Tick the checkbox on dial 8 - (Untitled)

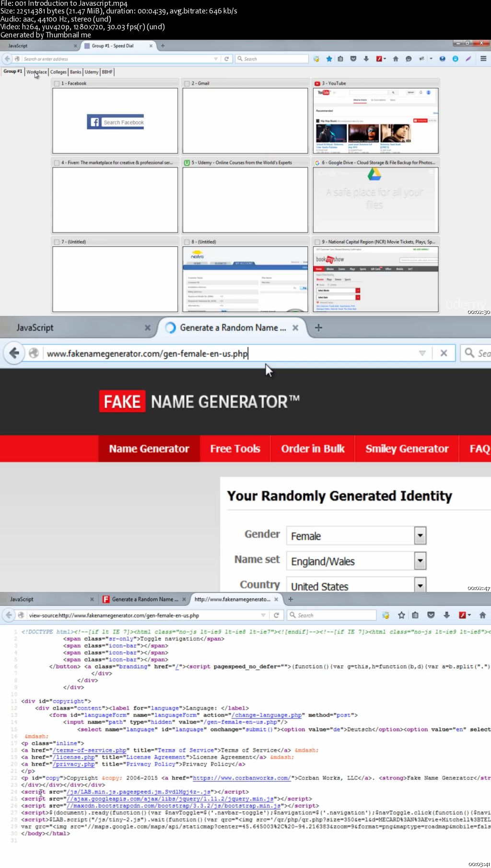click(187, 242)
